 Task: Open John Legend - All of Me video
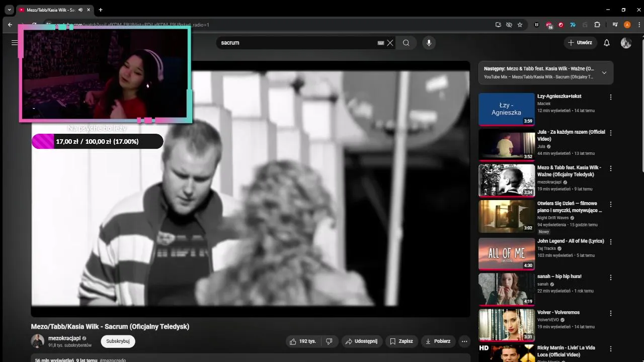571,241
